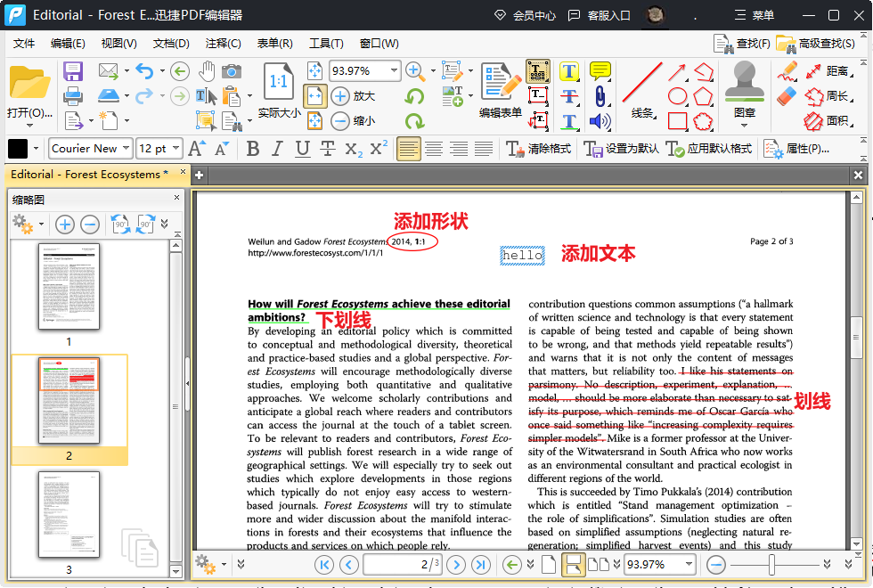Select the Eraser tool
Screen dimensions: 873x588
click(787, 96)
